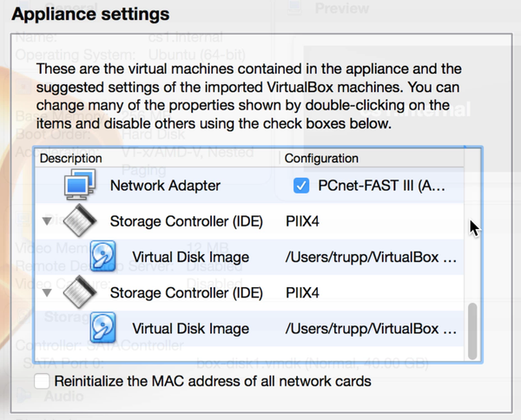The image size is (521, 420).
Task: Click the upper Storage Controller (IDE) chip icon
Action: (82, 221)
